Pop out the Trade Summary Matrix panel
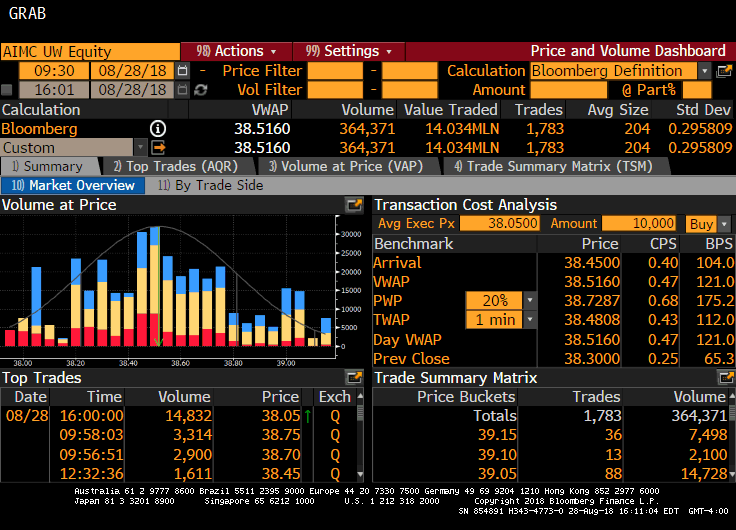Viewport: 736px width, 530px height. [725, 378]
